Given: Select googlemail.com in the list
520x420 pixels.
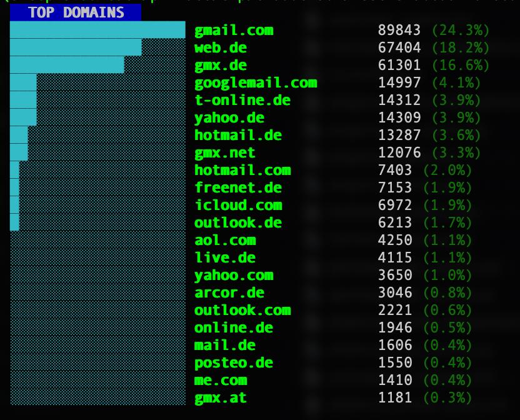Looking at the screenshot, I should point(256,83).
